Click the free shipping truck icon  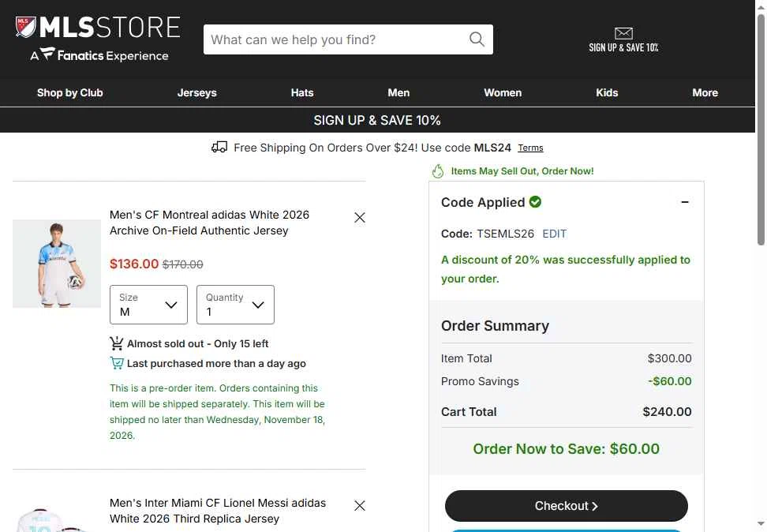(219, 147)
